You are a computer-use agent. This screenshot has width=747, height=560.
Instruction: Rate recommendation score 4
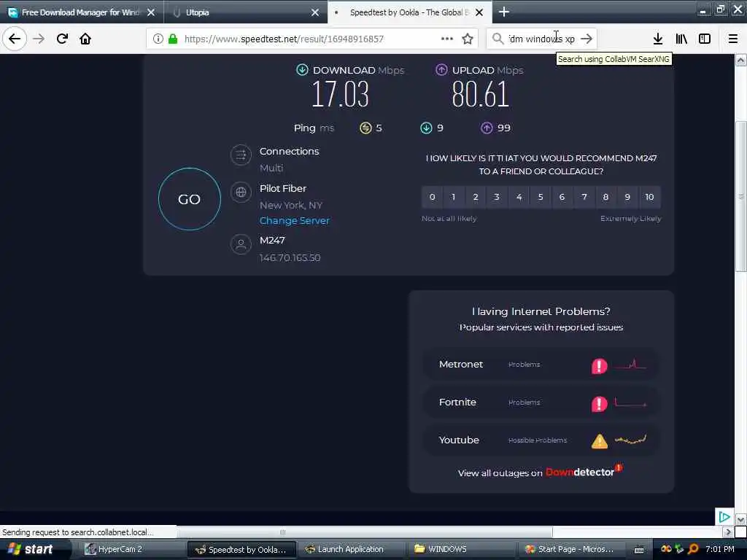(x=519, y=197)
